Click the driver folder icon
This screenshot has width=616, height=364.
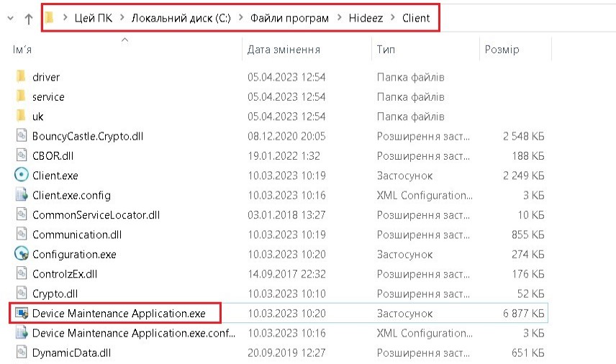22,77
